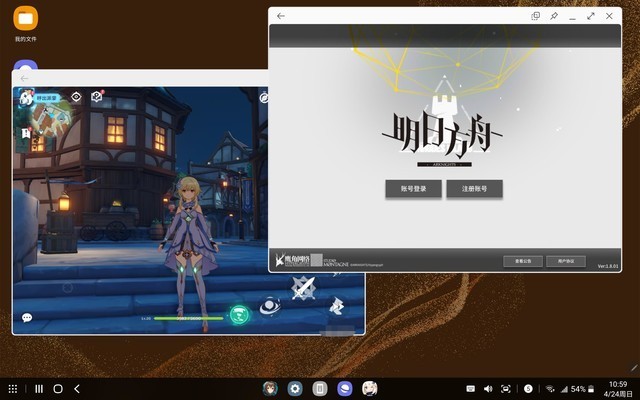This screenshot has width=640, height=400.
Task: Click the Arknights window back arrow
Action: [281, 16]
